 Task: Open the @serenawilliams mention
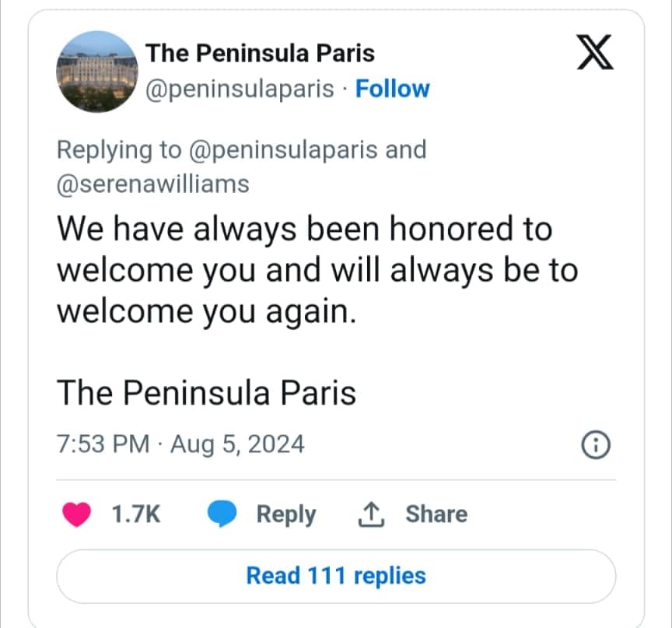(153, 184)
